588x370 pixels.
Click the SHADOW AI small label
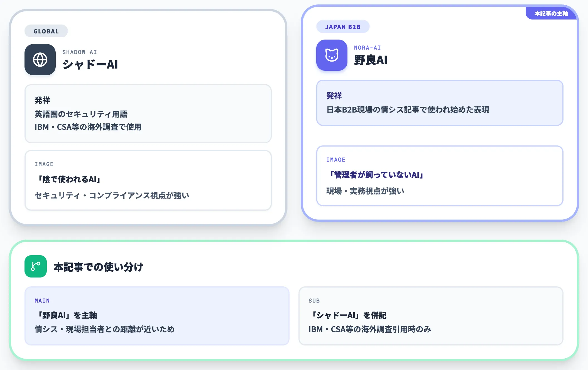[80, 52]
